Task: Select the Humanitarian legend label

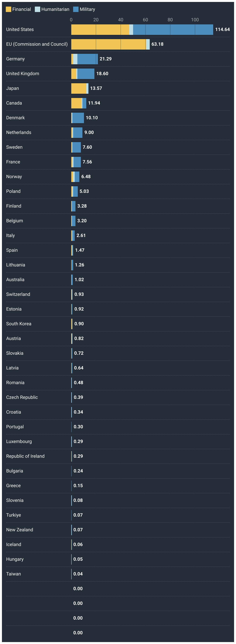Action: click(x=55, y=9)
